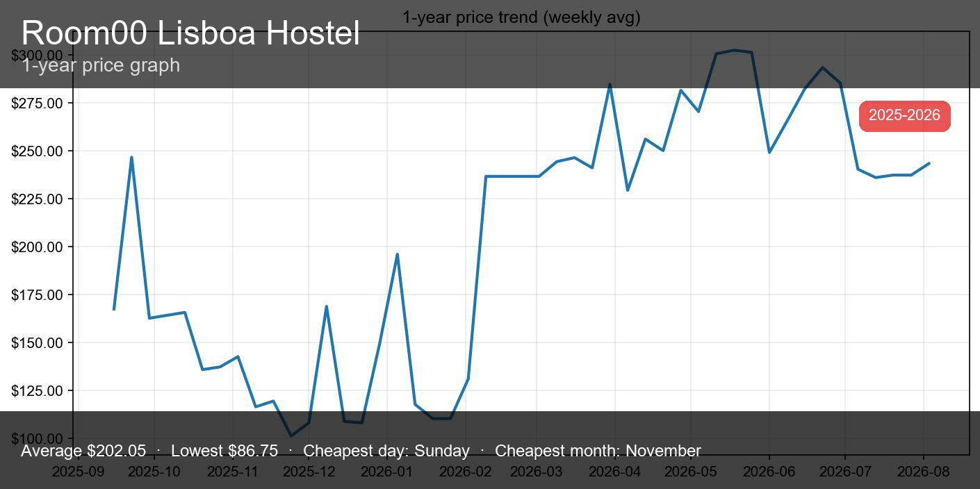Screen dimensions: 980x489
Task: Click the 2025-10 x-axis label
Action: coord(154,472)
